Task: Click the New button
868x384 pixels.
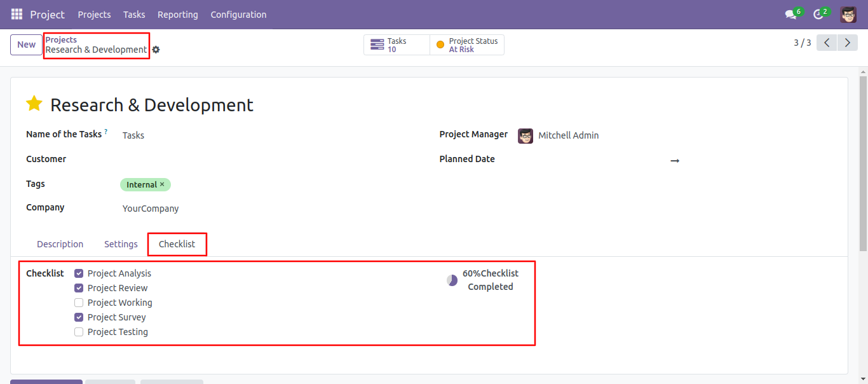Action: coord(26,45)
